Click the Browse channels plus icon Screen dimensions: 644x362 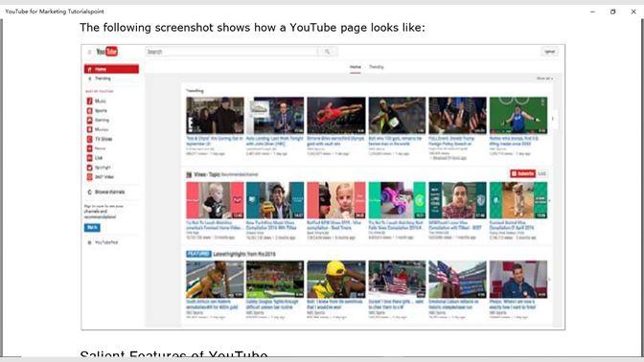tap(89, 192)
